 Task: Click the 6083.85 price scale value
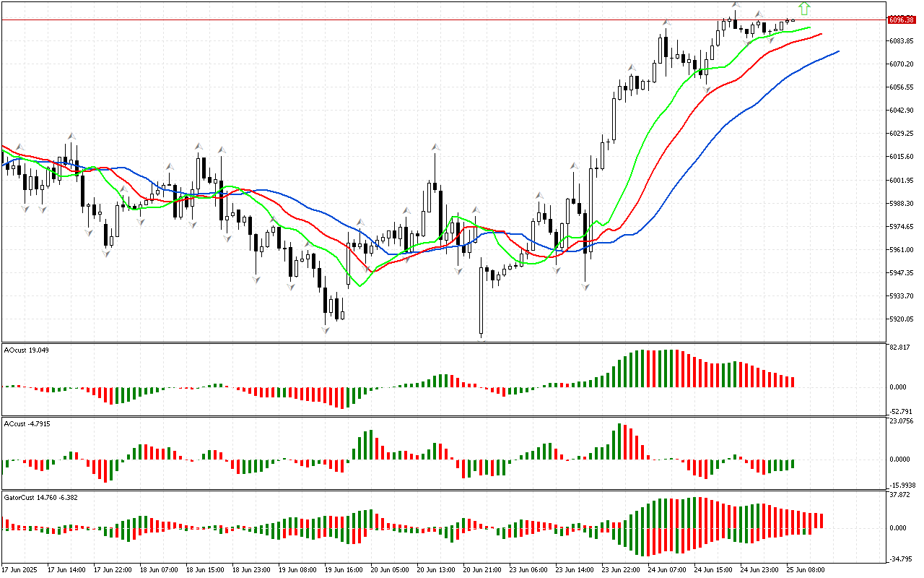pyautogui.click(x=902, y=41)
